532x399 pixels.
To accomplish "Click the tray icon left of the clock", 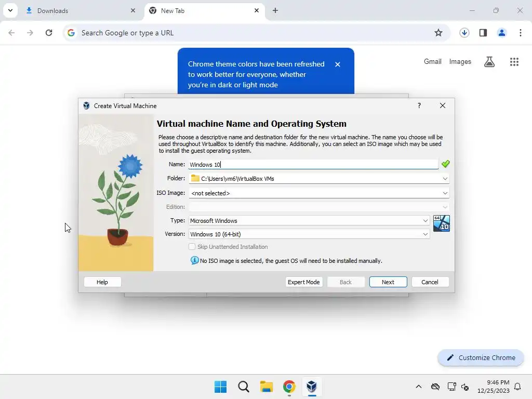I will [465, 387].
